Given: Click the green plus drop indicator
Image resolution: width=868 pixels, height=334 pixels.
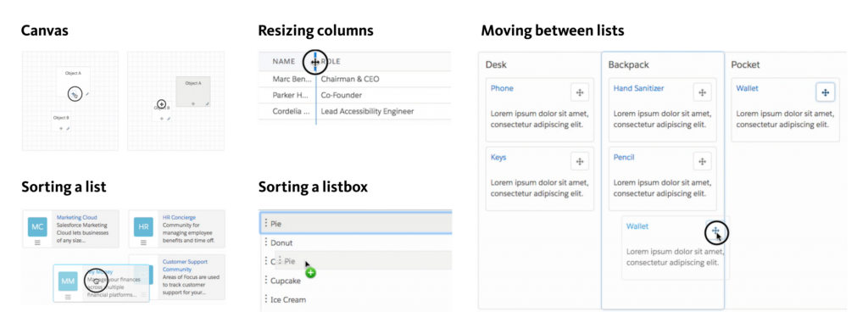Looking at the screenshot, I should [x=310, y=272].
